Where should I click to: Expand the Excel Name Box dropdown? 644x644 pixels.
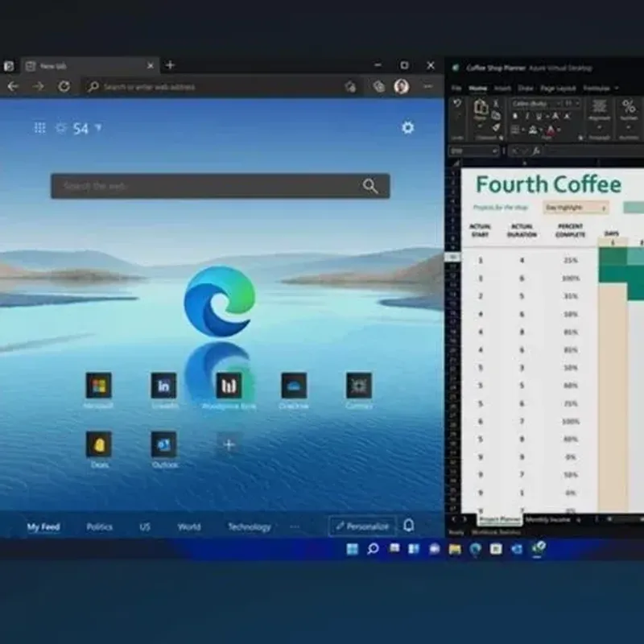[494, 151]
